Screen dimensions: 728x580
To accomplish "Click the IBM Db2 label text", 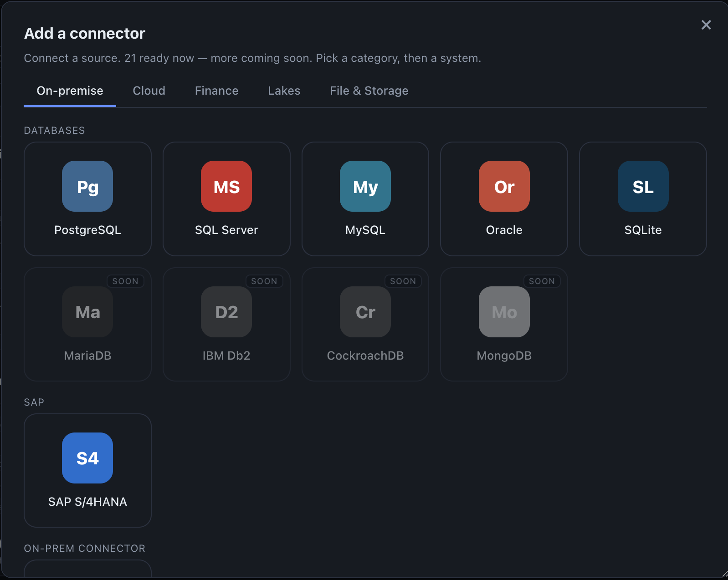I will click(226, 356).
